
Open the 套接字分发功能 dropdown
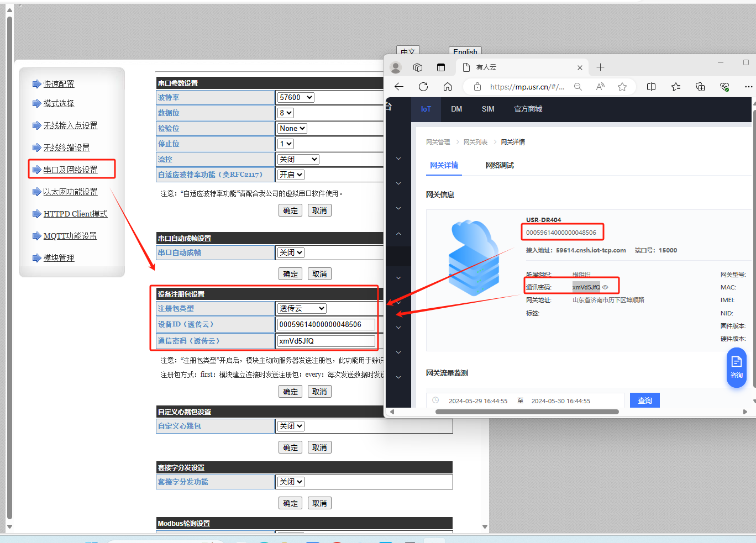[291, 482]
